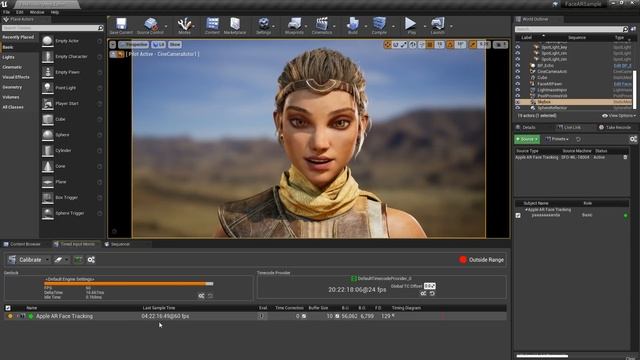Open Source Control from the toolbar

[151, 24]
